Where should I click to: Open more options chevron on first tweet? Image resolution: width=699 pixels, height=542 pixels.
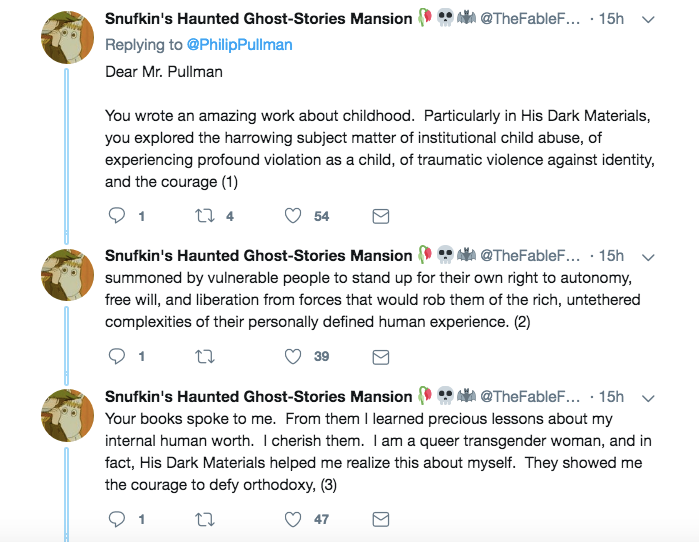[648, 19]
